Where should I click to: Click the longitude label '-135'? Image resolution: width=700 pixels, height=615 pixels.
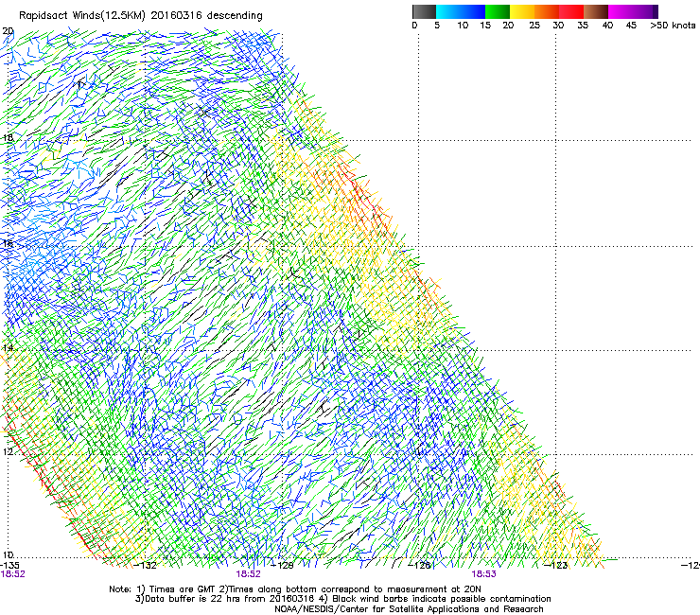coord(9,565)
